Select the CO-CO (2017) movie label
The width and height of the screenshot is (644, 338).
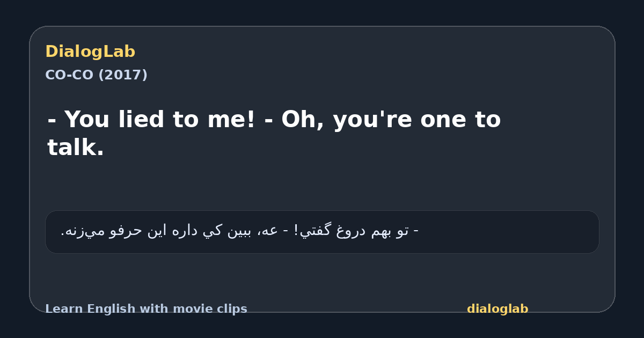pyautogui.click(x=96, y=75)
